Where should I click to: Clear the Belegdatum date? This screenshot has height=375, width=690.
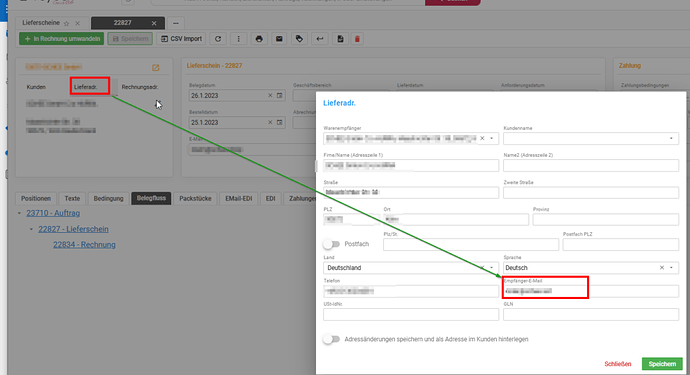(270, 96)
